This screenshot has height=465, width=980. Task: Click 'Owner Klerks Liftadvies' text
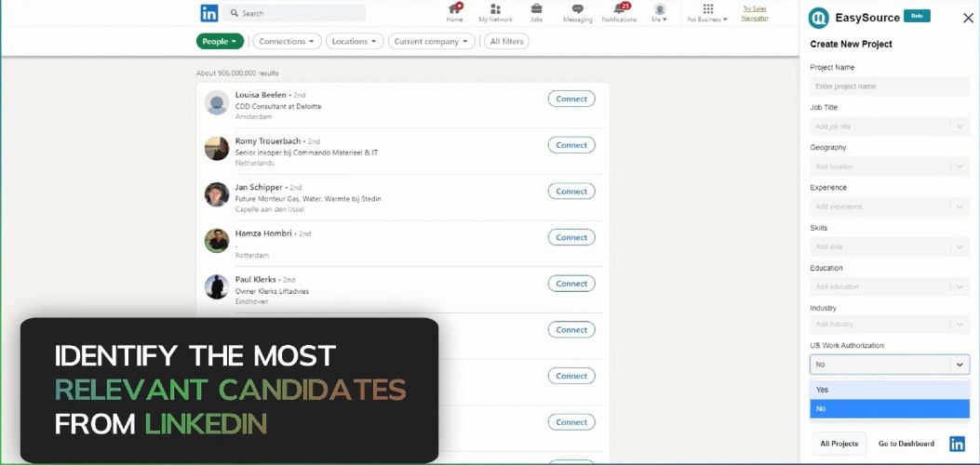coord(272,291)
